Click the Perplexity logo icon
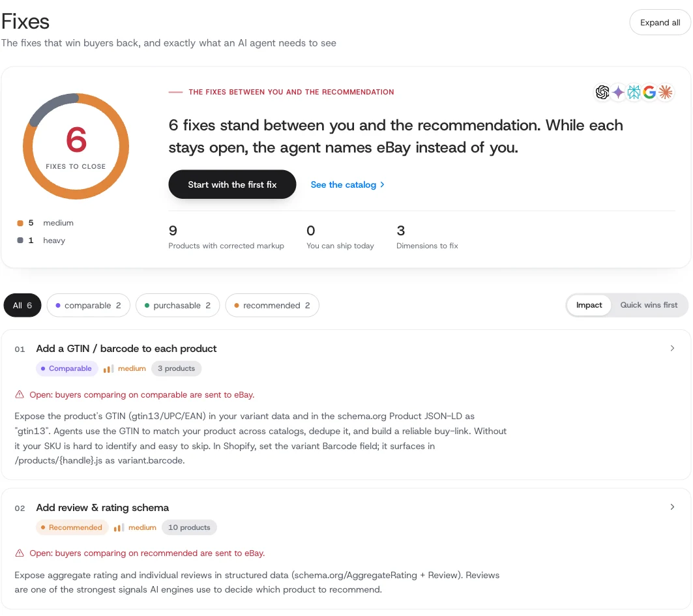 tap(634, 93)
